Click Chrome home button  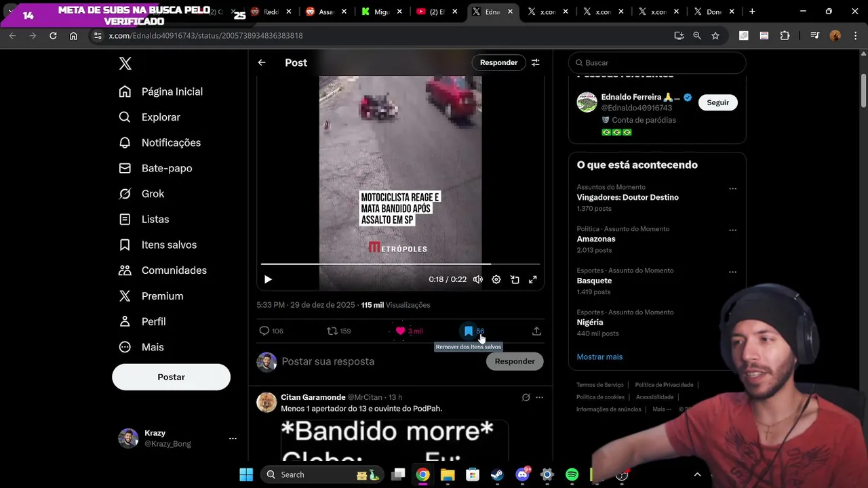click(73, 35)
